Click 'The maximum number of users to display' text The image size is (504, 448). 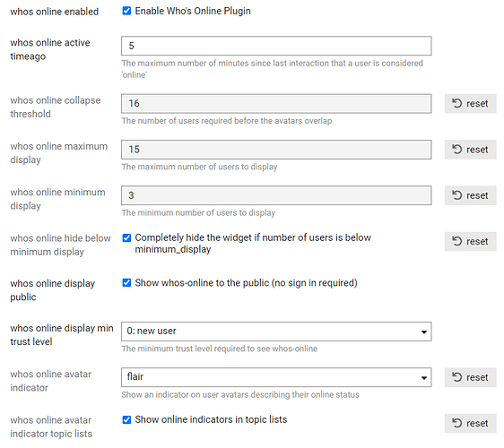click(x=199, y=167)
